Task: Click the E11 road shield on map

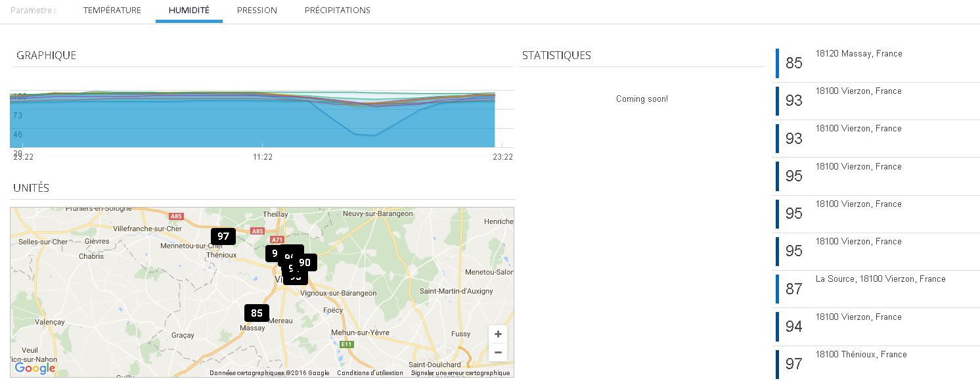Action: point(347,344)
